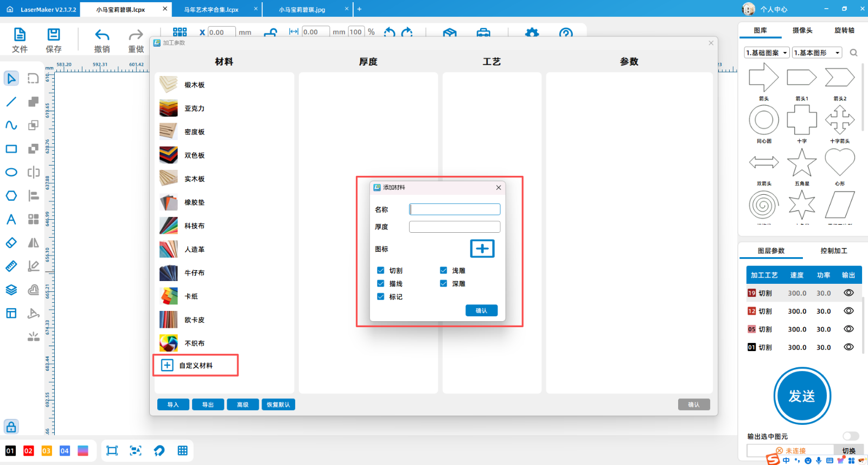The image size is (868, 465).
Task: Select the ellipse drawing tool
Action: point(11,173)
